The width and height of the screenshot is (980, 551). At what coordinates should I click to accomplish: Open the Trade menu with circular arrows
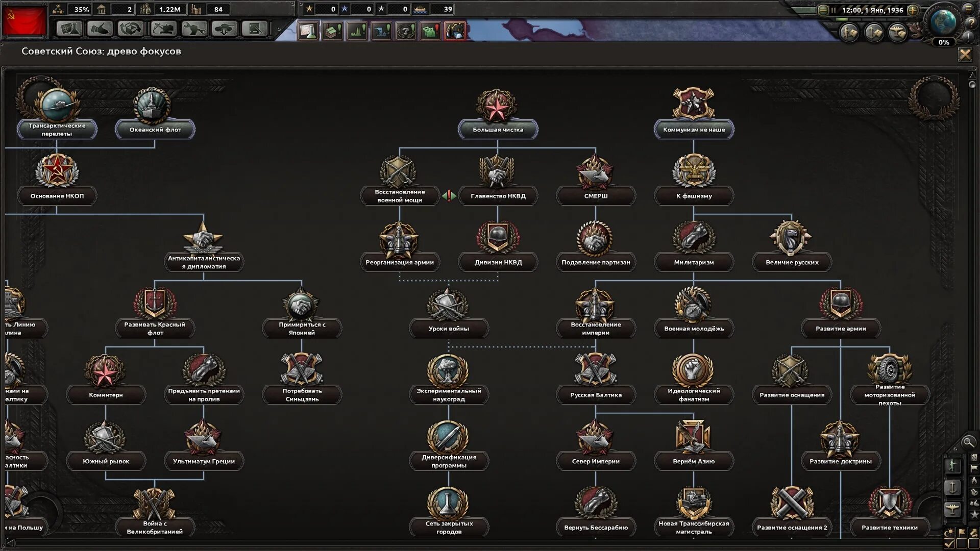coord(130,28)
